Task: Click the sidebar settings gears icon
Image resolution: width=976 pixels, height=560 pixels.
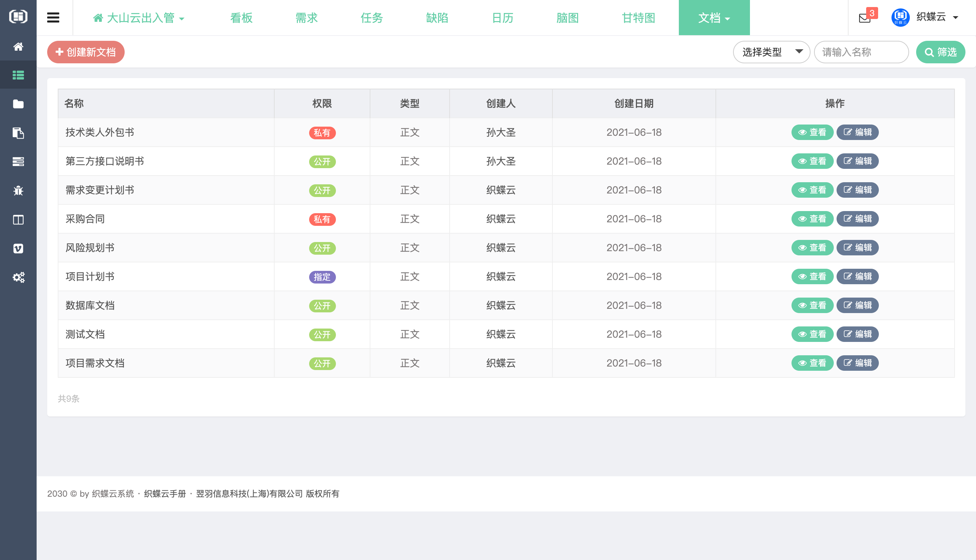Action: tap(18, 277)
